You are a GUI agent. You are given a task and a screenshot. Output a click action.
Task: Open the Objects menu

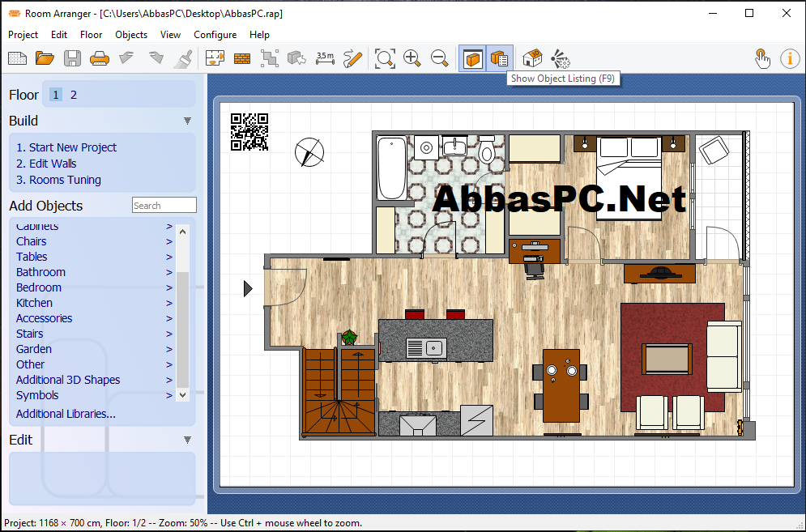131,35
